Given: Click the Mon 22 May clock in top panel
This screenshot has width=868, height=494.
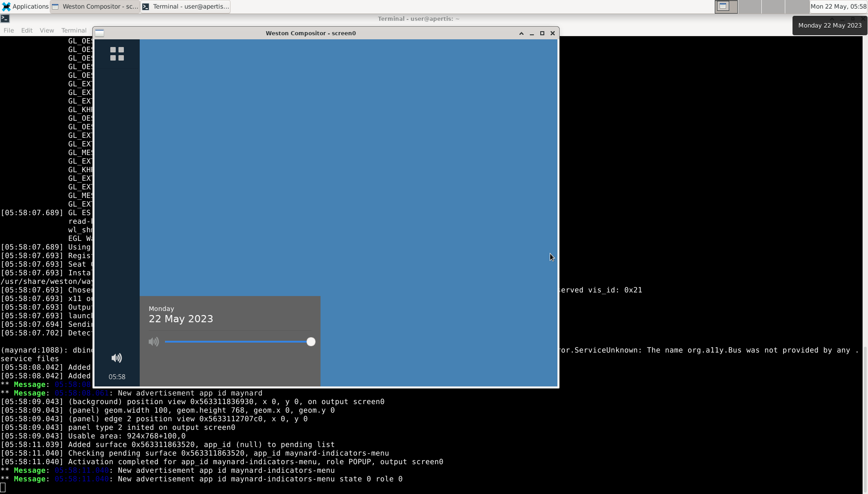Looking at the screenshot, I should [838, 6].
